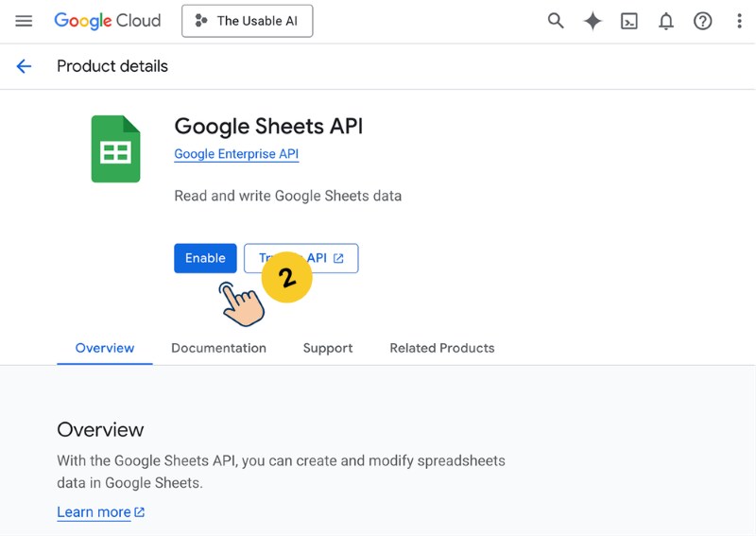This screenshot has width=756, height=536.
Task: Open the three-dot more options menu
Action: 739,21
